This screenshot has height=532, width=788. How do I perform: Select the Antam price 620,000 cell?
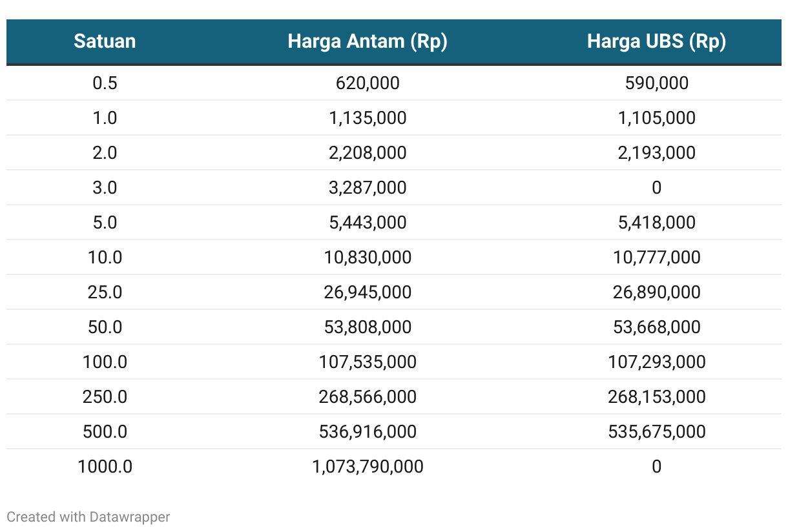(368, 83)
